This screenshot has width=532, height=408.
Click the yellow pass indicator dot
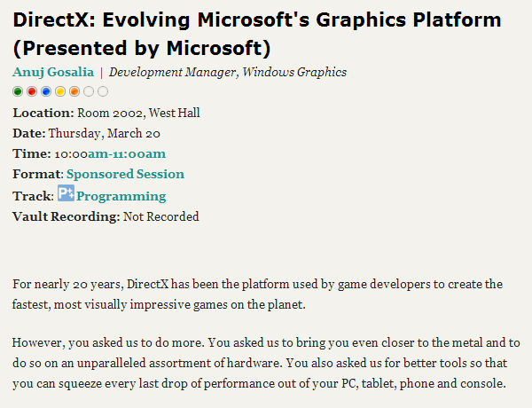60,91
